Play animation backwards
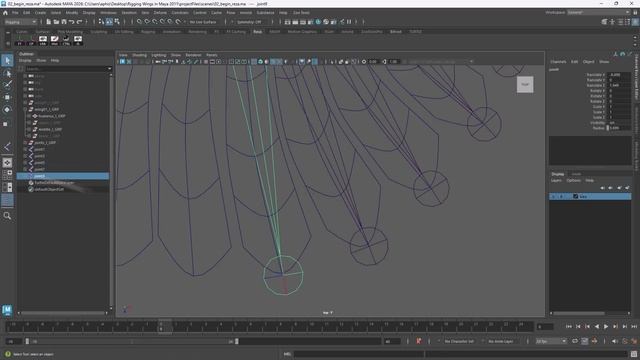The width and height of the screenshot is (640, 360). pos(597,327)
